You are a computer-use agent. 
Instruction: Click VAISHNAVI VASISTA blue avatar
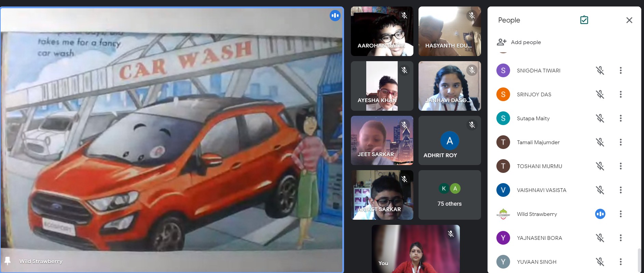click(503, 190)
